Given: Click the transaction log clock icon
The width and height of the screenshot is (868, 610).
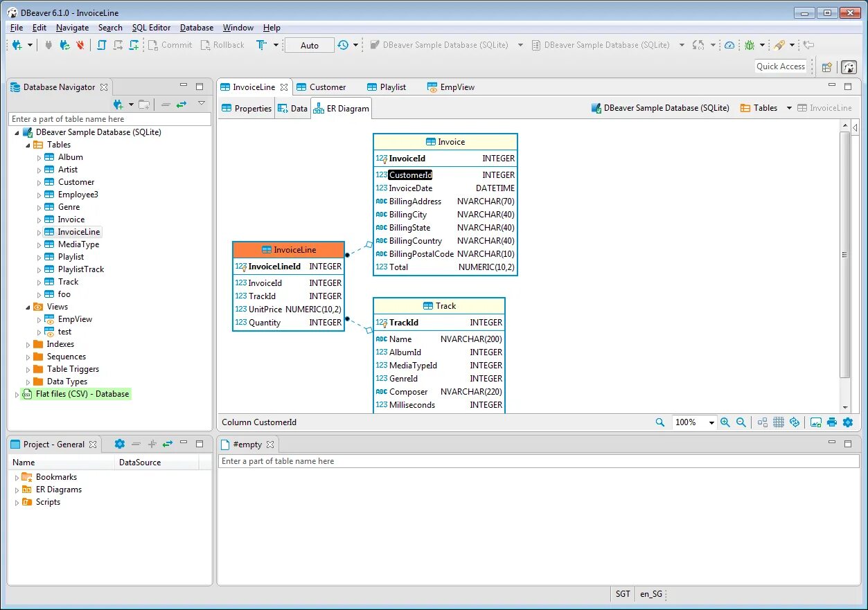Looking at the screenshot, I should click(343, 45).
